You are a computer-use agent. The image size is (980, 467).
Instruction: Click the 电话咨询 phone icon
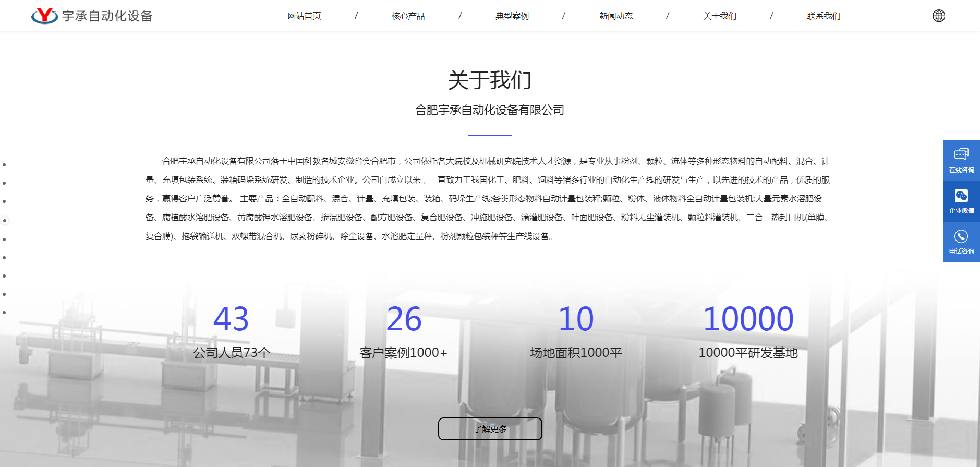[961, 242]
